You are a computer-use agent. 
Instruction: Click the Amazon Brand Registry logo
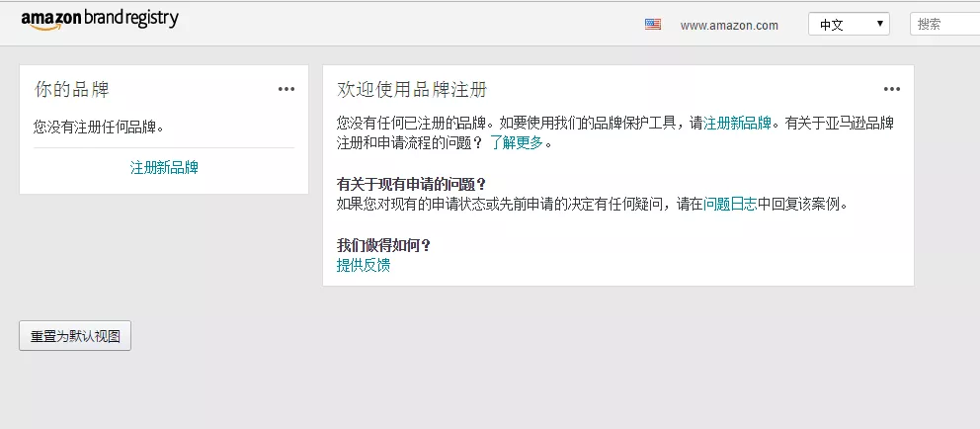pyautogui.click(x=100, y=20)
